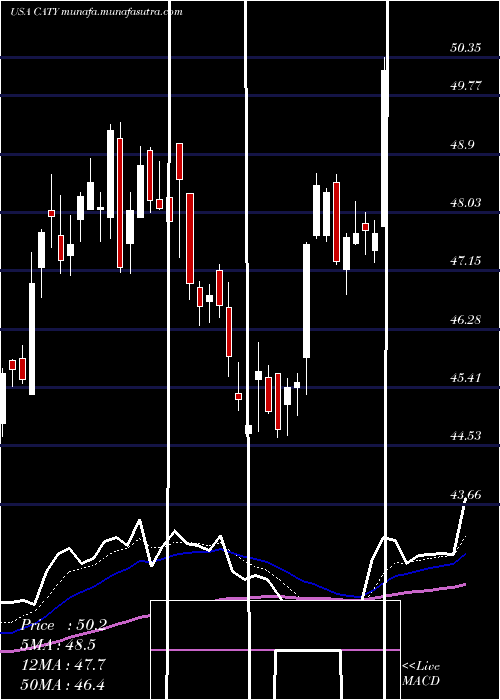Click the '<<Live MACD' label
This screenshot has height=700, width=500.
click(421, 674)
